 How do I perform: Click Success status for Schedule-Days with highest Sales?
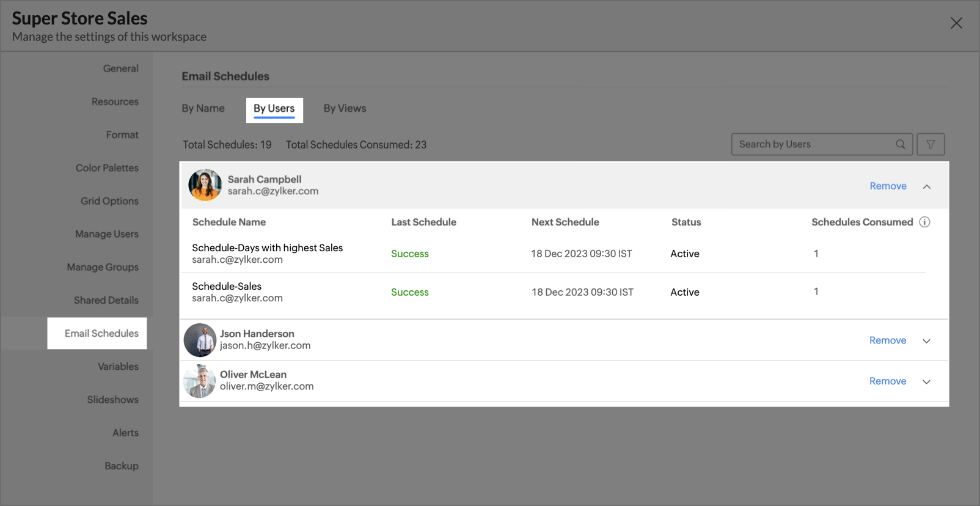click(x=410, y=254)
